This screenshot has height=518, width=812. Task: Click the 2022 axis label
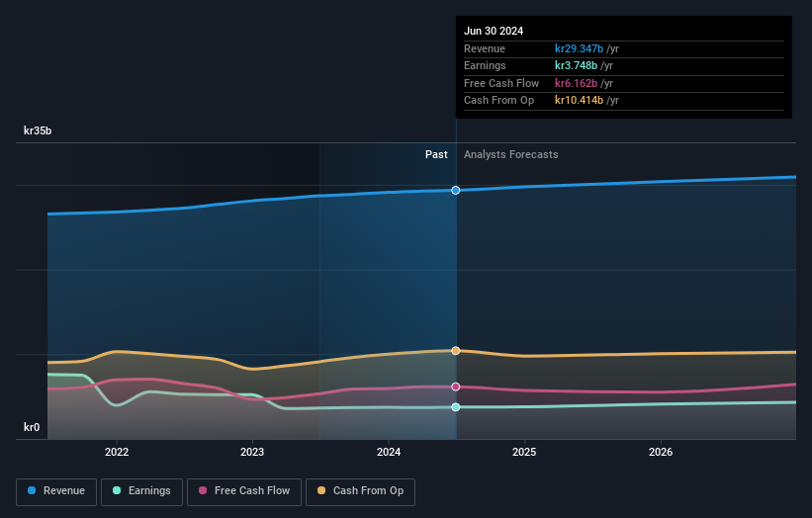coord(117,452)
